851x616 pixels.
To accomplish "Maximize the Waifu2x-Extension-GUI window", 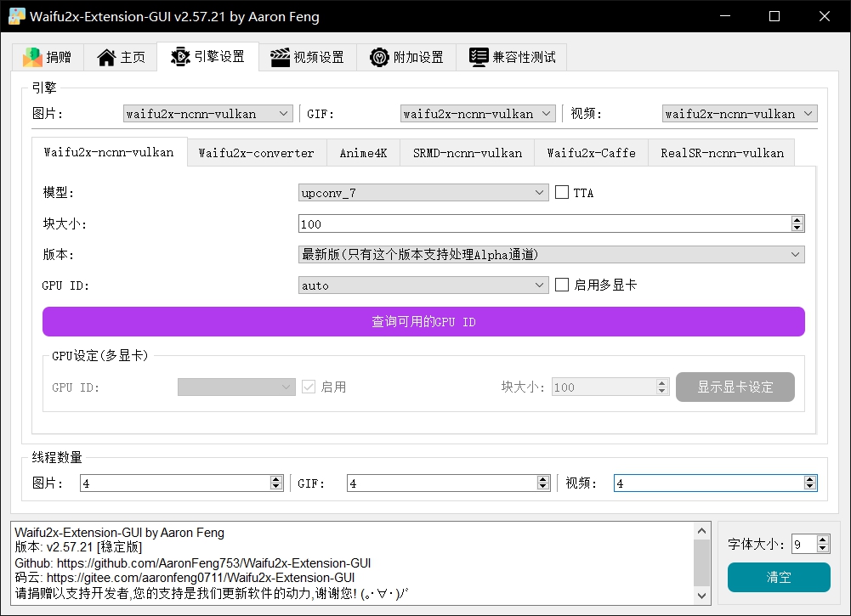I will point(774,16).
